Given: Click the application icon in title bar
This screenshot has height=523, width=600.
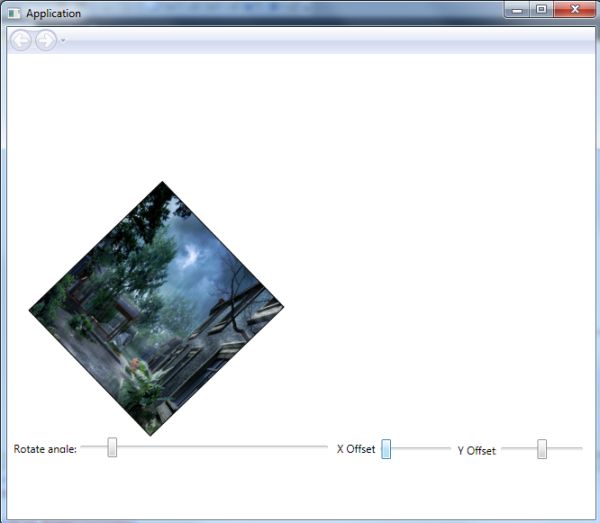Looking at the screenshot, I should (14, 13).
